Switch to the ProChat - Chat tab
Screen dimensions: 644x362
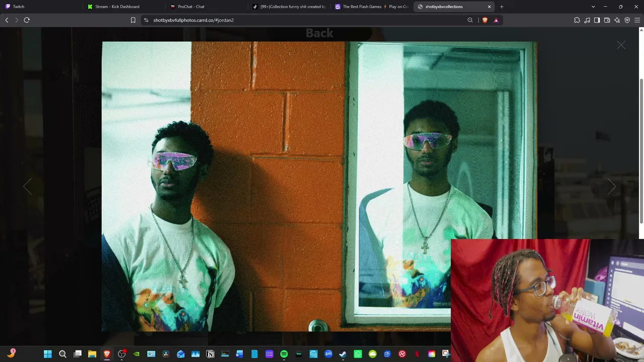206,7
